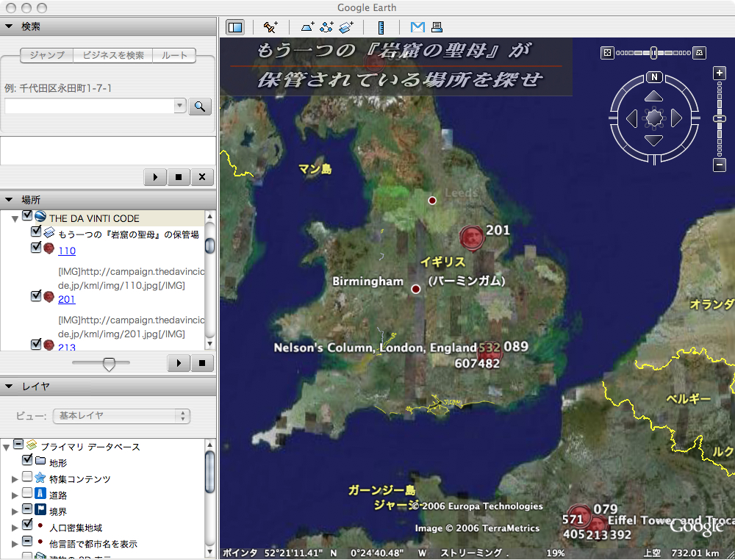The image size is (735, 560).
Task: Open the ビュー 基本レイヤ dropdown
Action: (121, 416)
